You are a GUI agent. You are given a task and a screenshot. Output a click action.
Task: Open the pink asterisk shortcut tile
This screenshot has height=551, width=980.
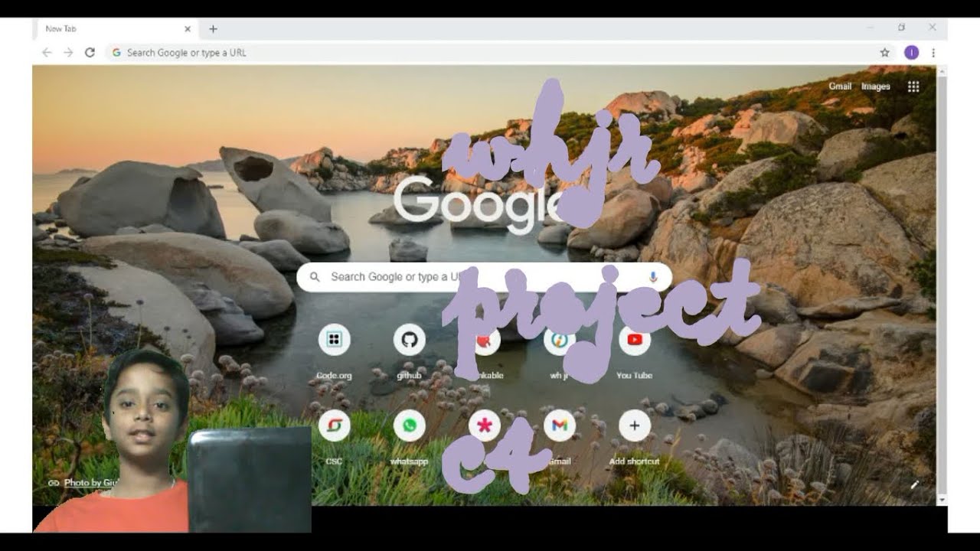click(485, 425)
